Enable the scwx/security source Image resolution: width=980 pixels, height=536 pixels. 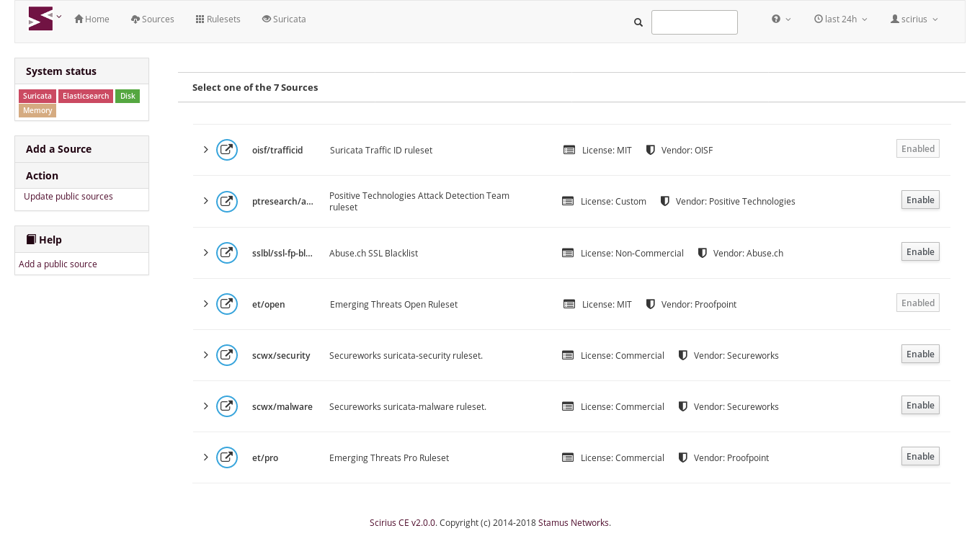click(x=920, y=354)
